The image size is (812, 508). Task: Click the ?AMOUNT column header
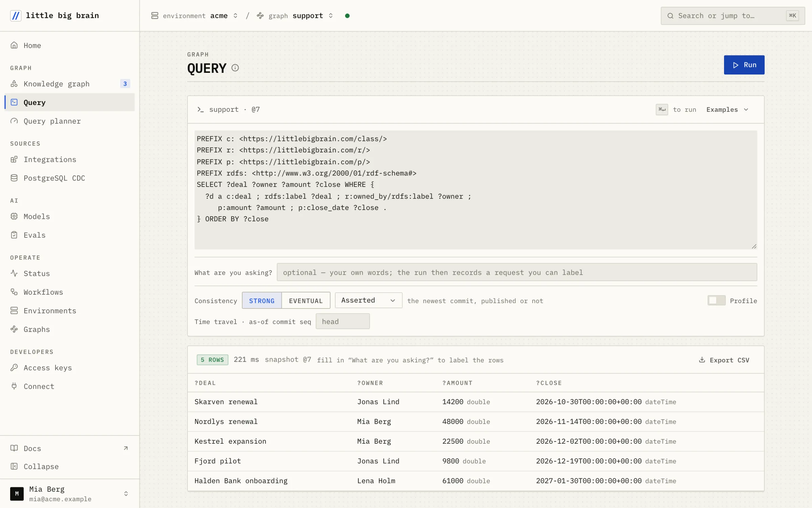pos(457,383)
